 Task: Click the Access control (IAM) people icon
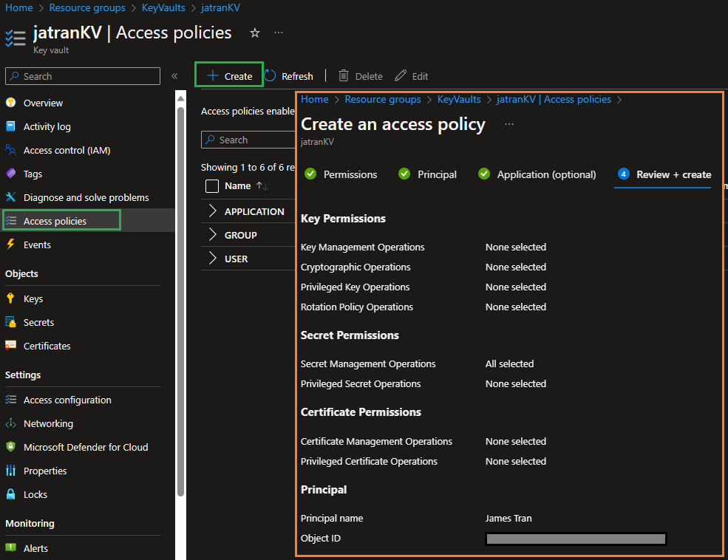10,150
